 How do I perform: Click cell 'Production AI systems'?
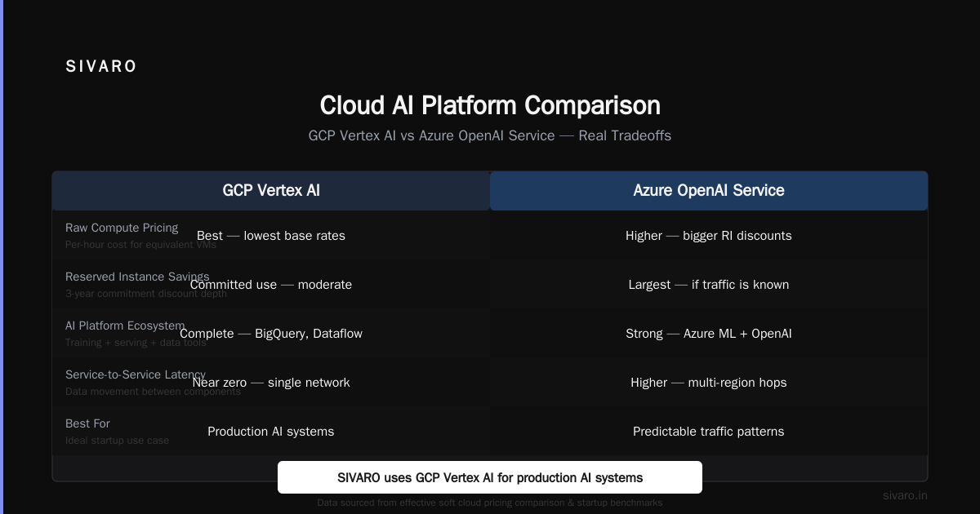point(271,432)
